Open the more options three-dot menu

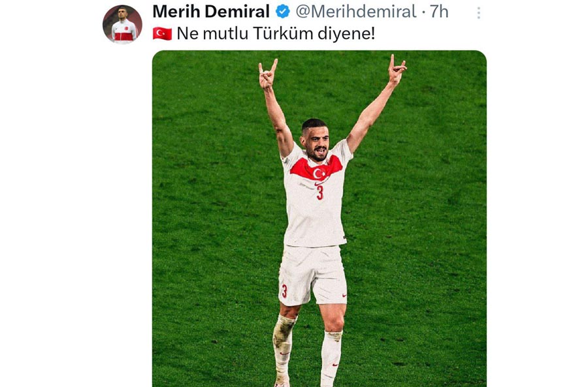point(478,13)
